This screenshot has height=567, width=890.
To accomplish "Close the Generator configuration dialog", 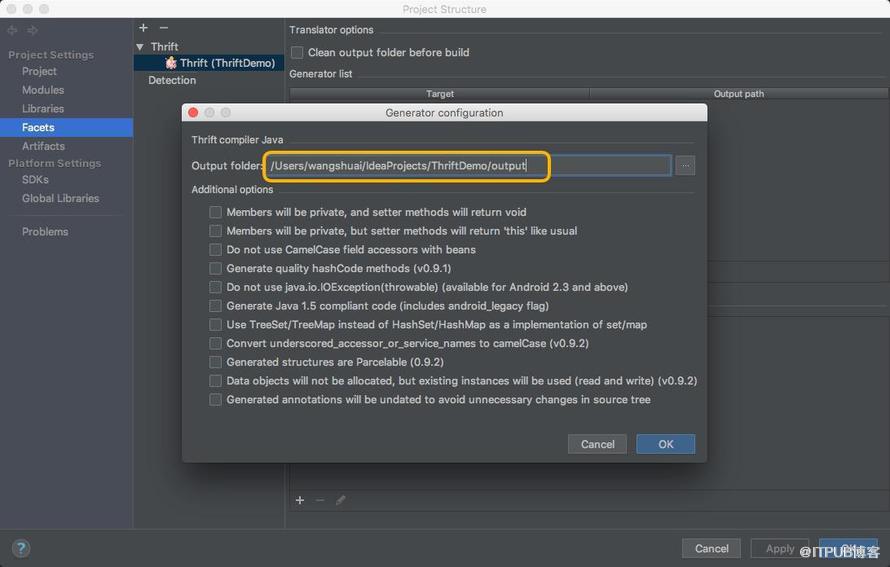I will (x=193, y=112).
